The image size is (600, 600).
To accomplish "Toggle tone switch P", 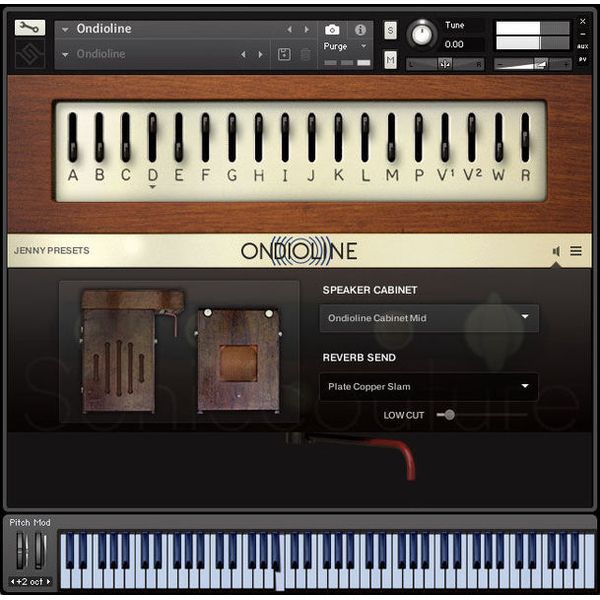I will coord(418,137).
